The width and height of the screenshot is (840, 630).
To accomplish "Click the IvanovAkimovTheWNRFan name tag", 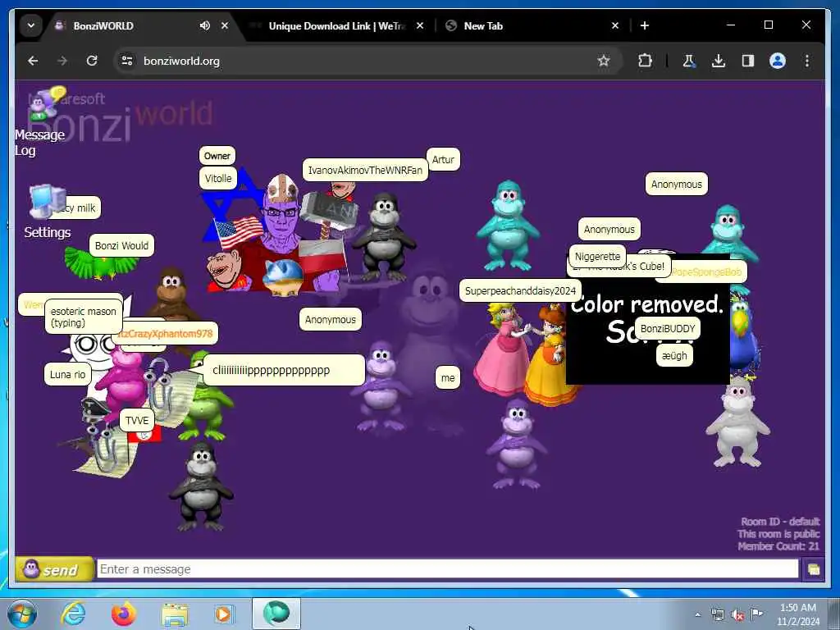I will tap(365, 171).
